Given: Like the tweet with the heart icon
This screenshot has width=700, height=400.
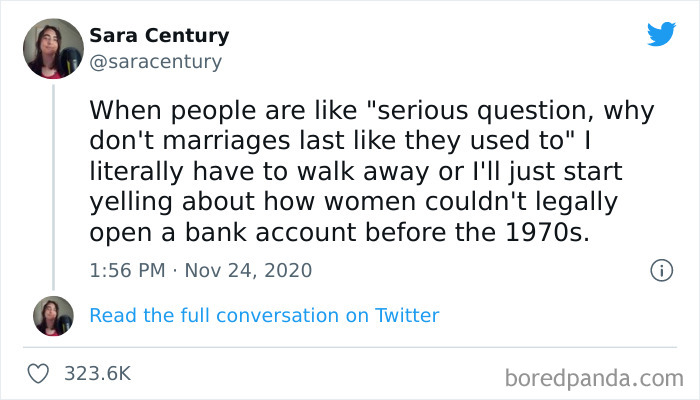Looking at the screenshot, I should coord(40,373).
